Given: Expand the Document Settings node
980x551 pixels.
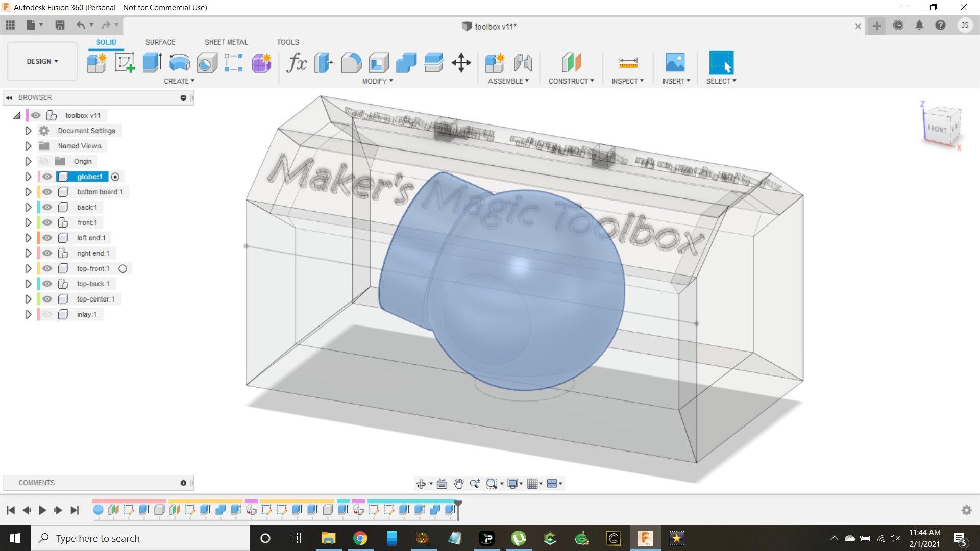Looking at the screenshot, I should click(28, 131).
